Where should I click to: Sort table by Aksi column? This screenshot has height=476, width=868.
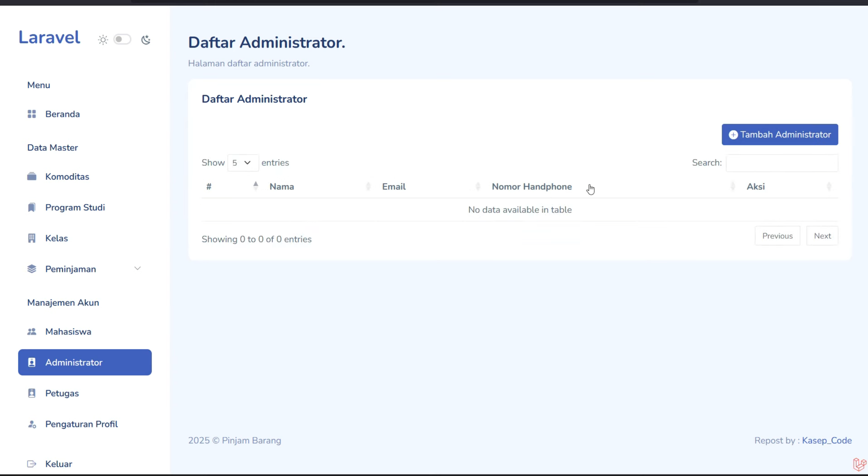(x=790, y=186)
